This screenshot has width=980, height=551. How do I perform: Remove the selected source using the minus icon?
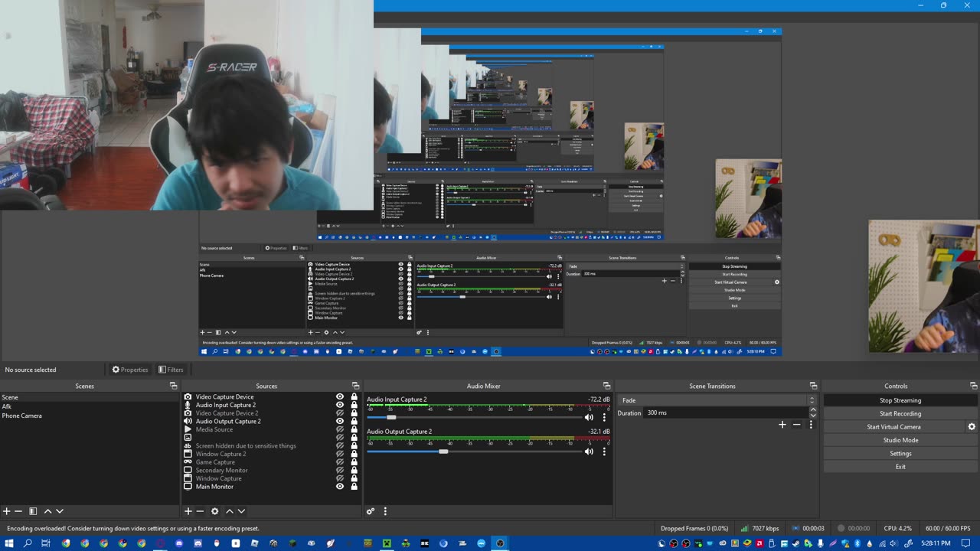(200, 511)
